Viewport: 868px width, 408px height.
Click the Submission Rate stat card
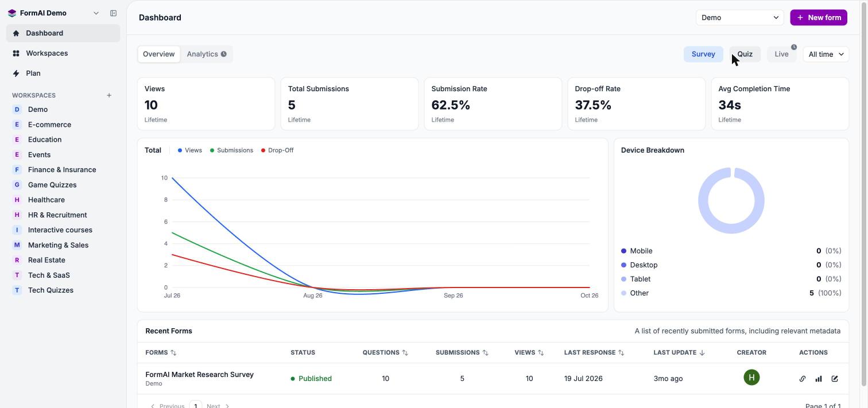point(493,104)
